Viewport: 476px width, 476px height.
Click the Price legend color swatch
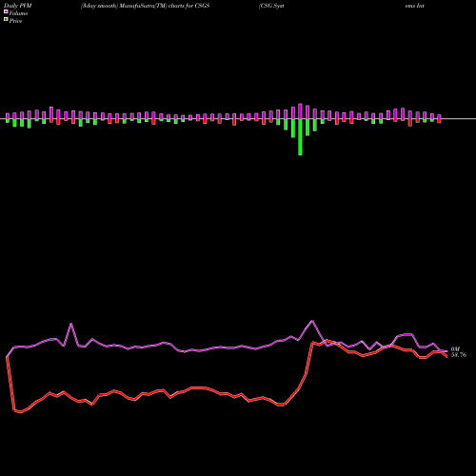(x=6, y=20)
